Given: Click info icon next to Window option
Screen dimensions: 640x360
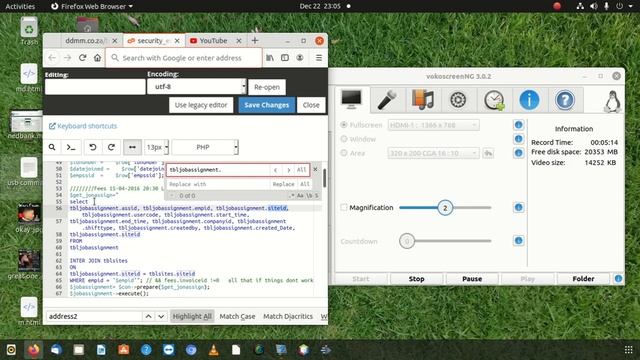Looking at the screenshot, I should (518, 139).
